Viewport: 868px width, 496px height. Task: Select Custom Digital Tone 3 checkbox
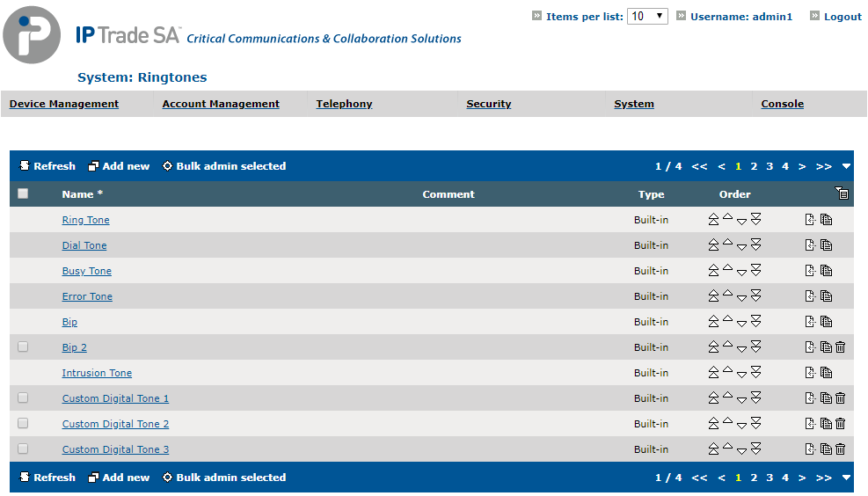click(23, 449)
